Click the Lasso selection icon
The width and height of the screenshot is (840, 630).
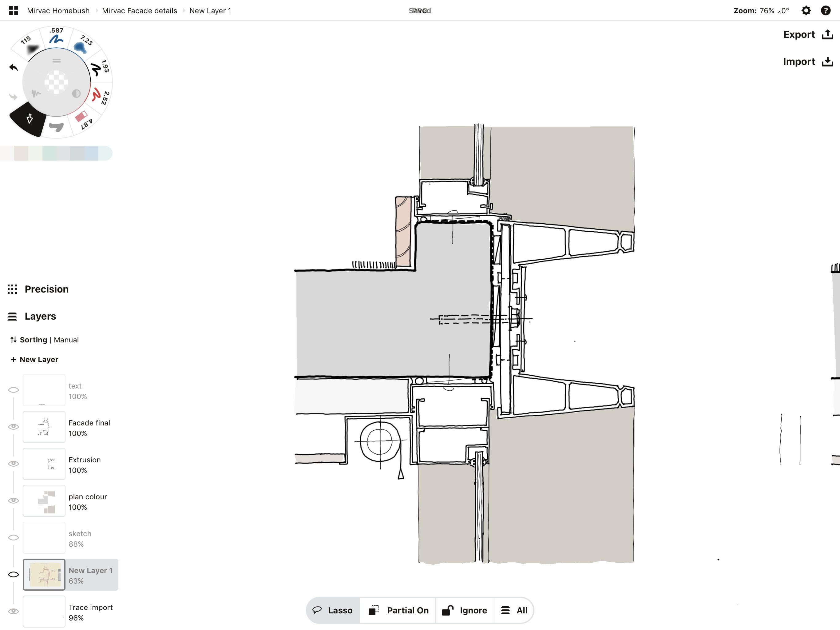pos(317,610)
